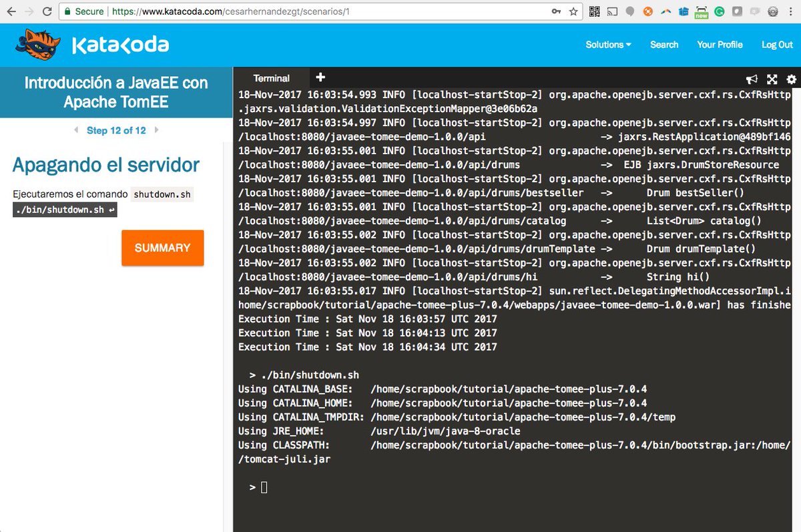801x532 pixels.
Task: Click the '/api/drums/bestseller' mapping line
Action: (491, 193)
